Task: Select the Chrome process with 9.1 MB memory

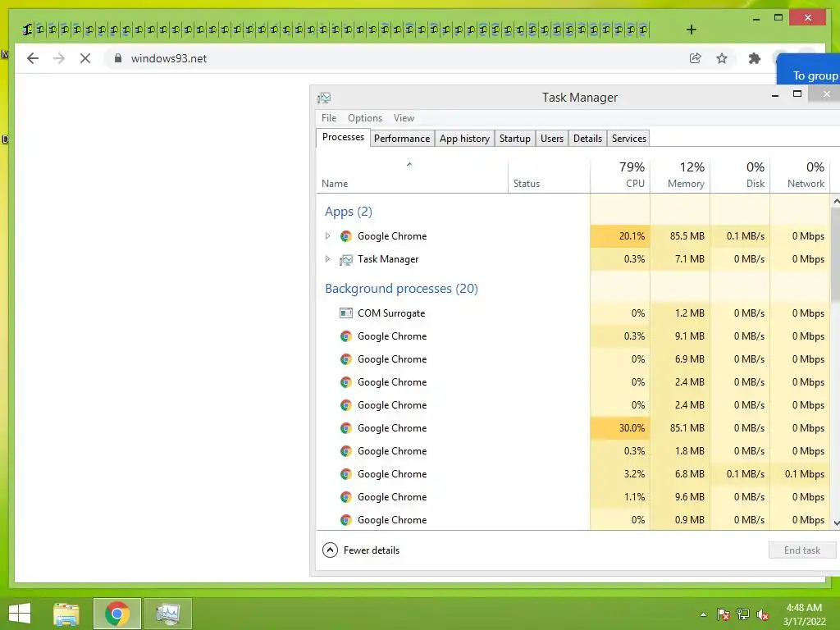Action: click(573, 336)
